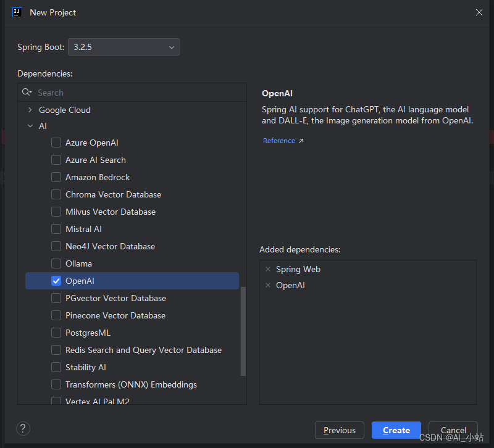494x448 pixels.
Task: Click the IntelliJ IDEA logo icon
Action: [17, 12]
